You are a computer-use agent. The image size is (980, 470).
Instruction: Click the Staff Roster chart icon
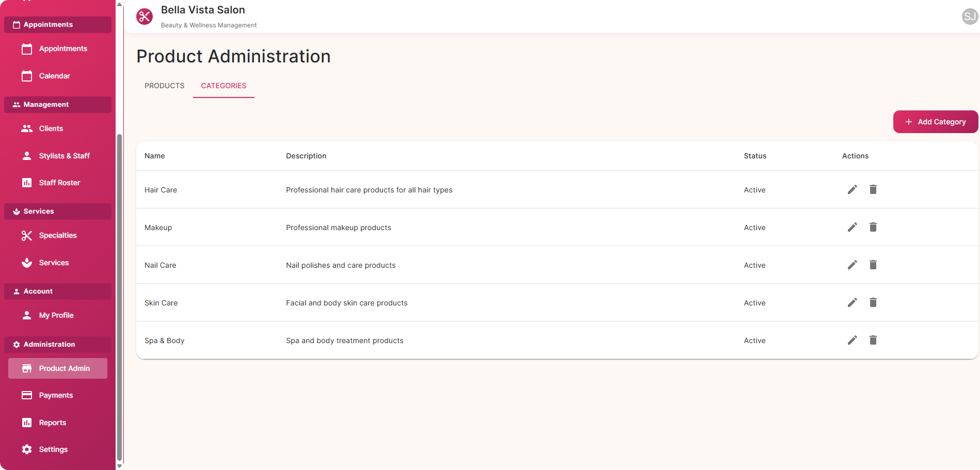(27, 183)
